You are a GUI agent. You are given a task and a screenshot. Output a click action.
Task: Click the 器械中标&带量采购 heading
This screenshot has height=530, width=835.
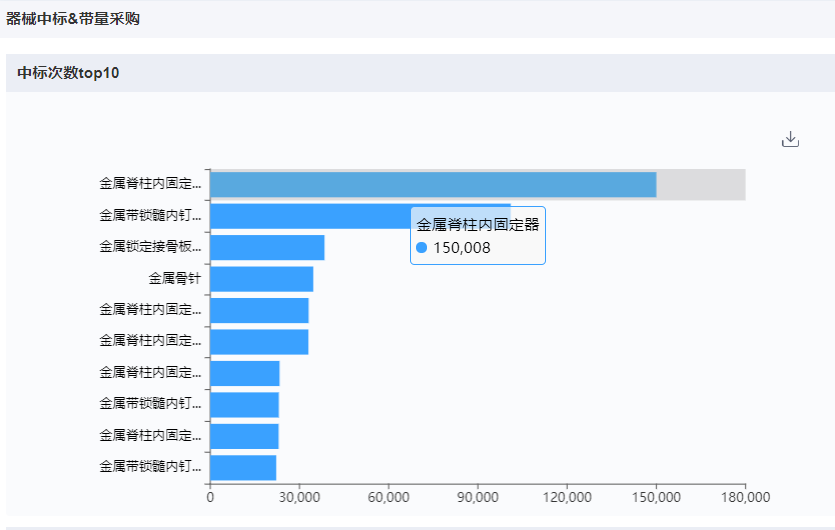(x=73, y=19)
